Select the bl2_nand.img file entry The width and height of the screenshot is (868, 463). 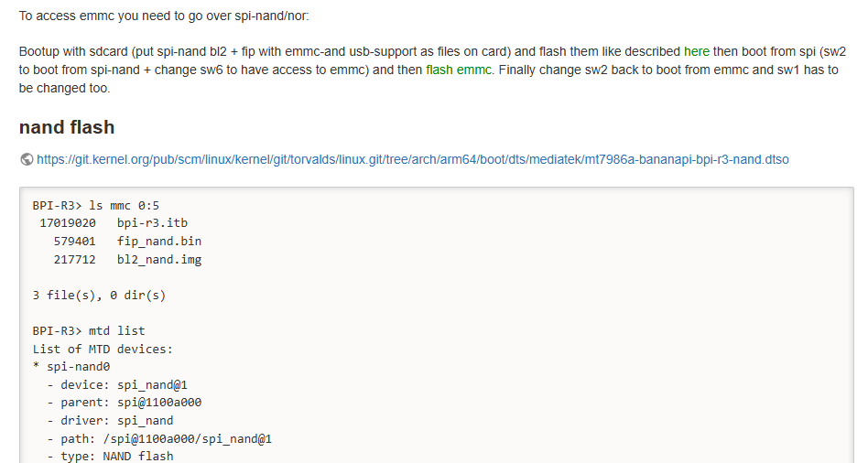click(x=127, y=259)
